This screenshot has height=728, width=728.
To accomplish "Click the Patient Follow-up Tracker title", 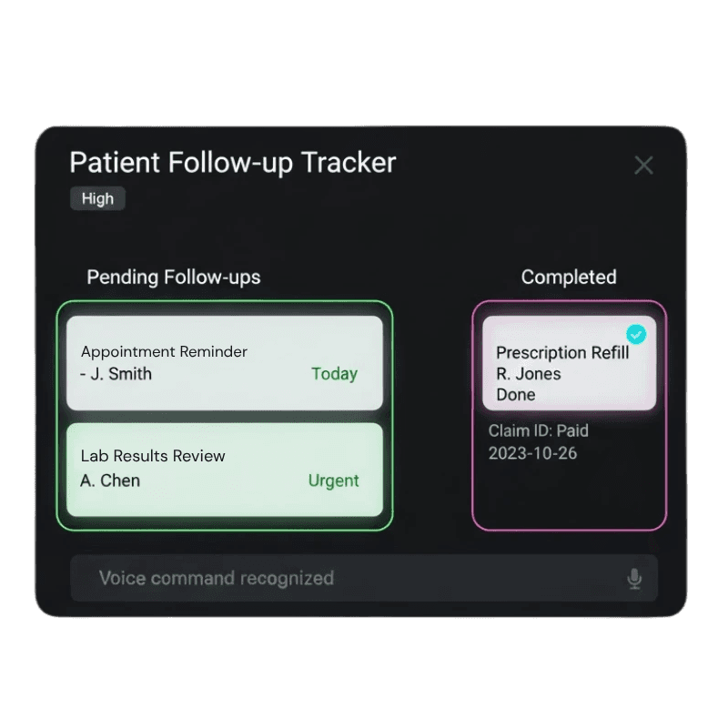I will click(232, 163).
